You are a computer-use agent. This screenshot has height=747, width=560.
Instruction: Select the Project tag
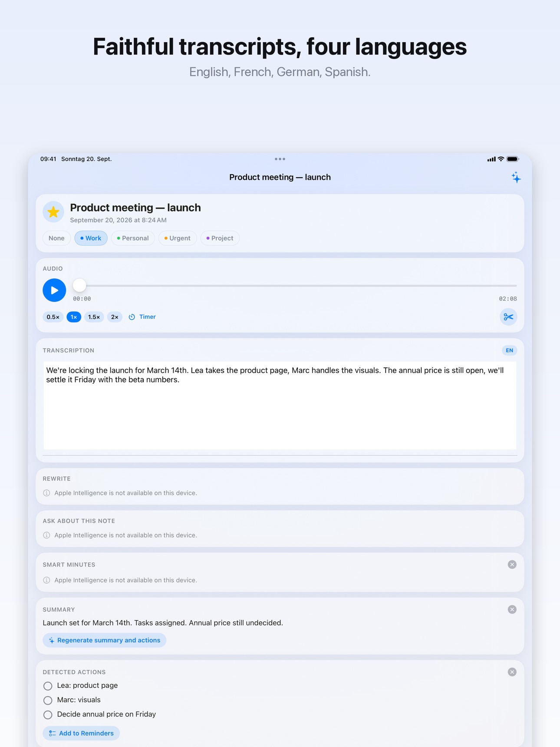(x=220, y=238)
